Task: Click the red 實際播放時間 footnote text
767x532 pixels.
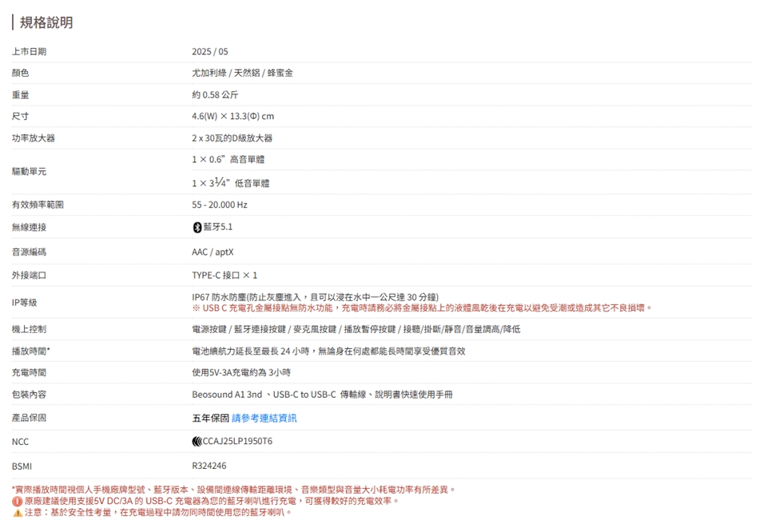Action: pyautogui.click(x=233, y=490)
